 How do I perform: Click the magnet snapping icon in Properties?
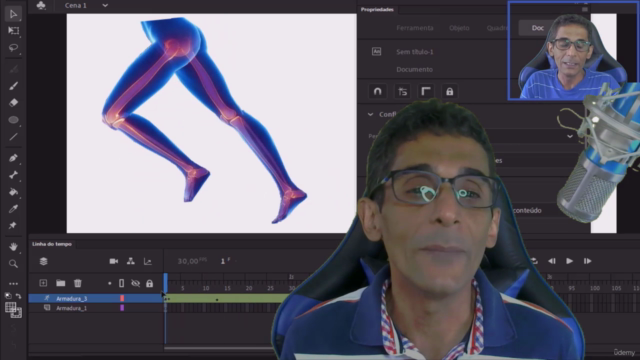pyautogui.click(x=378, y=91)
